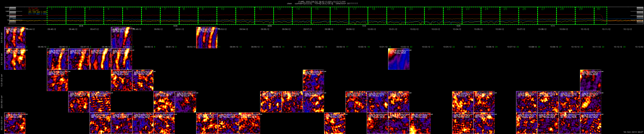Screen dimensions: 644x134
Task: Open the 25.0-50.0 keV image for interval 26
Action: [x=548, y=102]
